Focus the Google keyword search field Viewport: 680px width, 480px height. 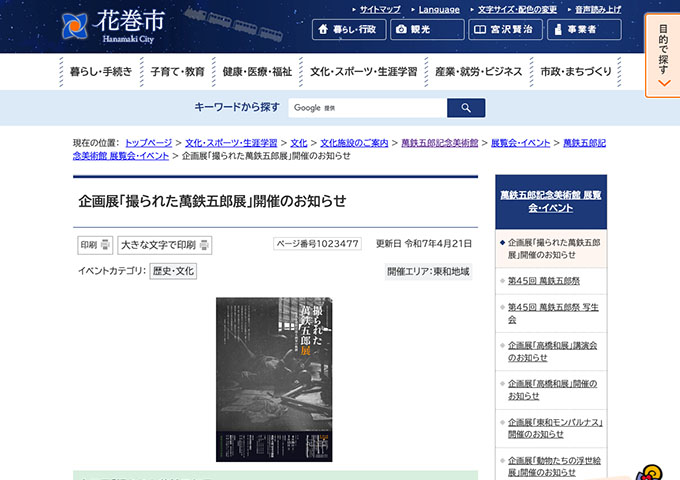coord(368,108)
